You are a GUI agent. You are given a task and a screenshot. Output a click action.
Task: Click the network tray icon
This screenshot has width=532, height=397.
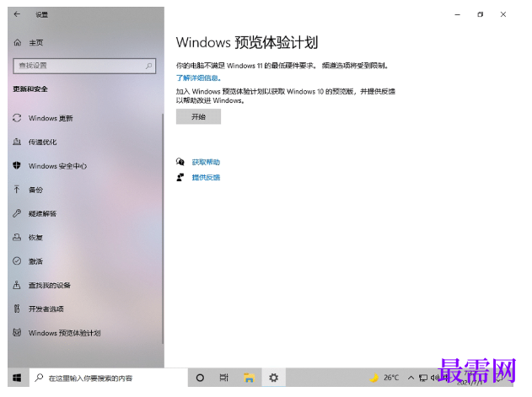tap(423, 378)
